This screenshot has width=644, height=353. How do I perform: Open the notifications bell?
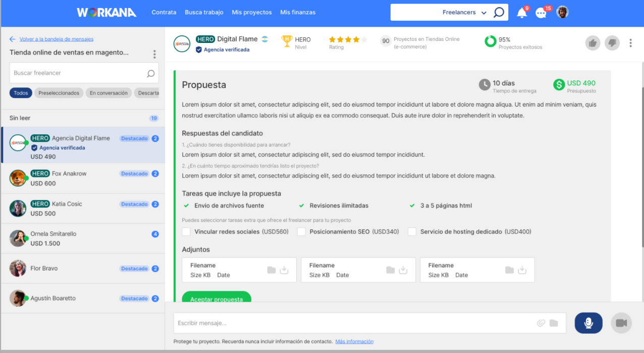pos(522,13)
